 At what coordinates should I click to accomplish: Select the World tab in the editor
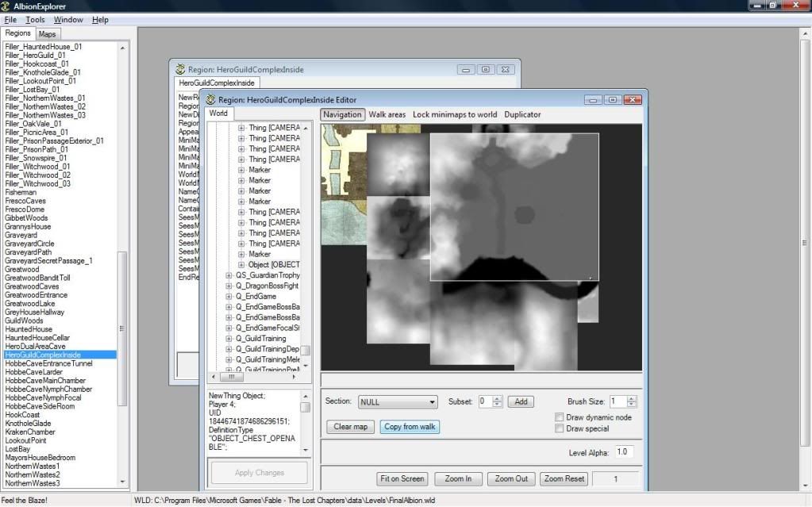(218, 113)
